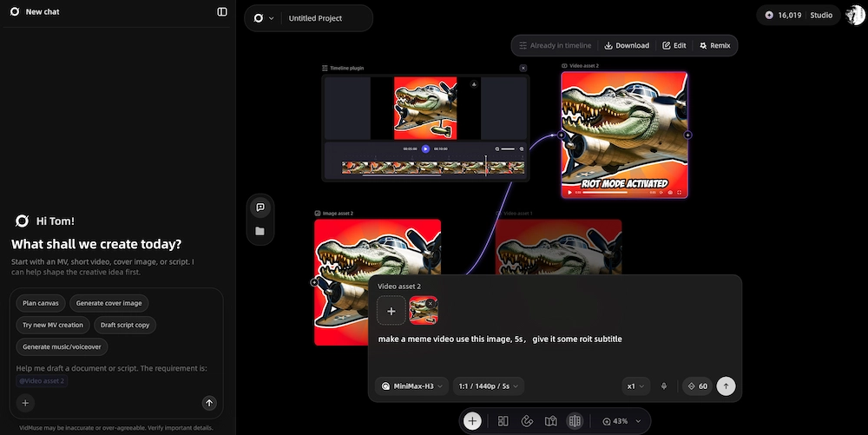The width and height of the screenshot is (868, 435).
Task: Click the plus button in bottom toolbar
Action: tap(472, 421)
